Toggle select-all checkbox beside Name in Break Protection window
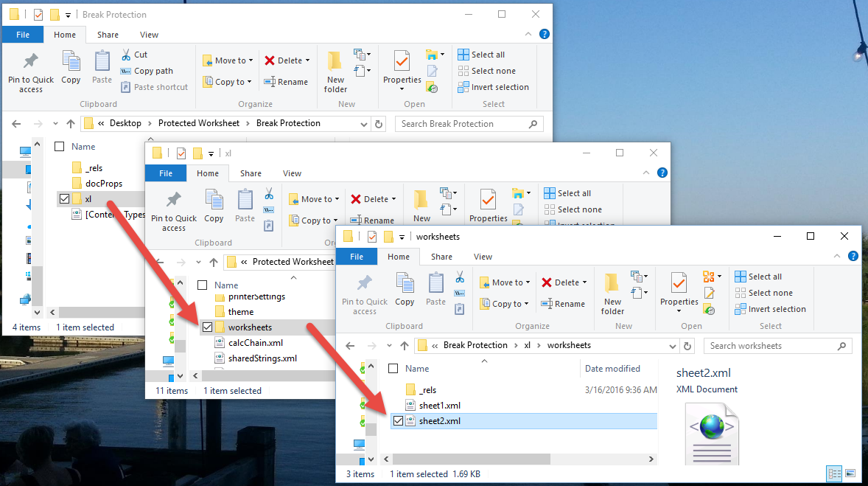Screen dimensions: 868x486 click(59, 146)
